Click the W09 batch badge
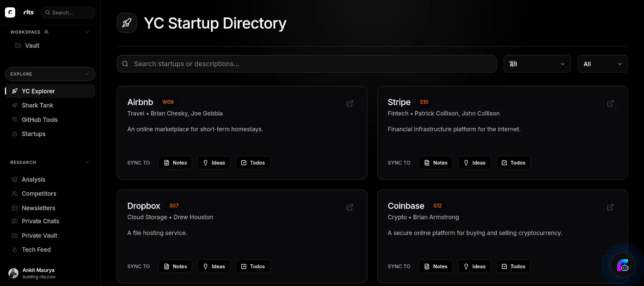Image resolution: width=644 pixels, height=286 pixels. click(x=168, y=102)
